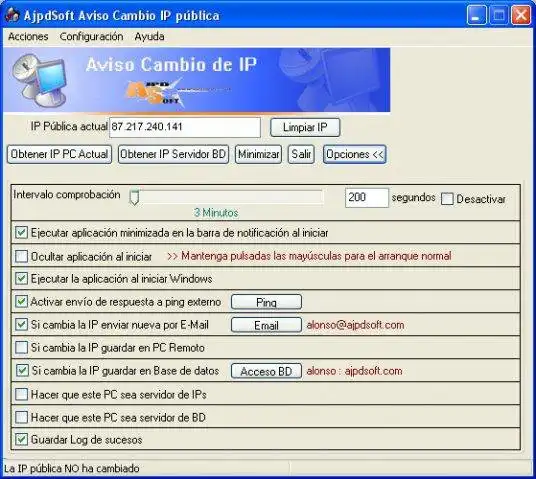The width and height of the screenshot is (536, 479).
Task: Click the Intervalo comprobación slider thumb
Action: pyautogui.click(x=134, y=198)
